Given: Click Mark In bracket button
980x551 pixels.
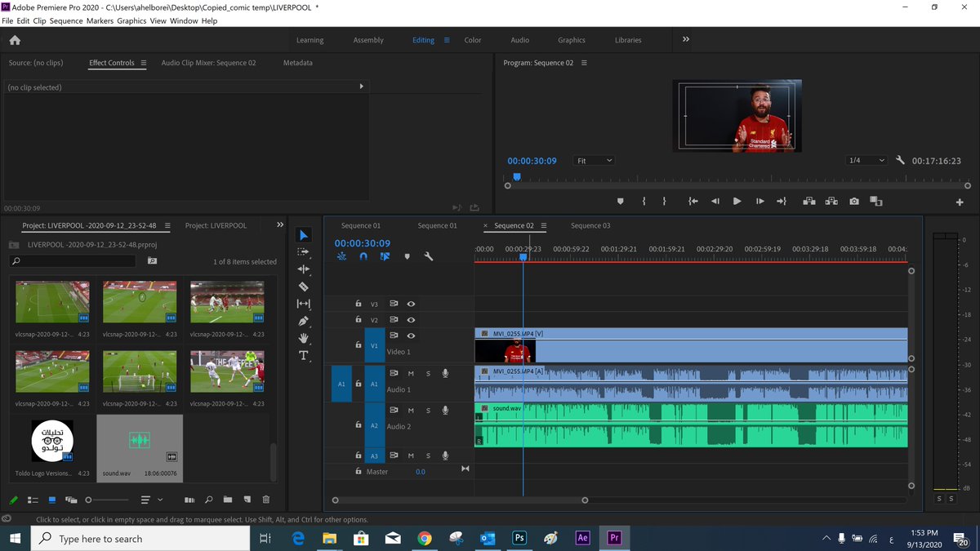Looking at the screenshot, I should point(644,201).
